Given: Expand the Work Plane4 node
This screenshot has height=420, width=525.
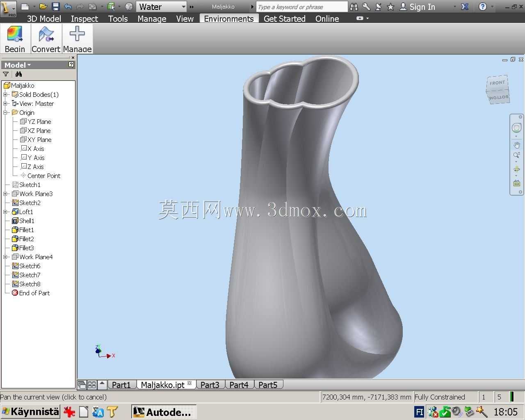Looking at the screenshot, I should pyautogui.click(x=5, y=257).
